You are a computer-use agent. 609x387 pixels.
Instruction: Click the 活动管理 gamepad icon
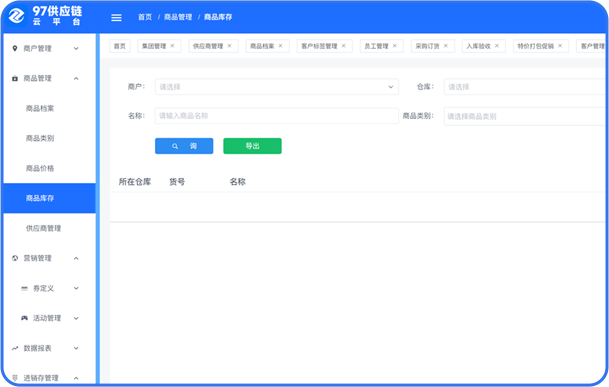pos(24,318)
